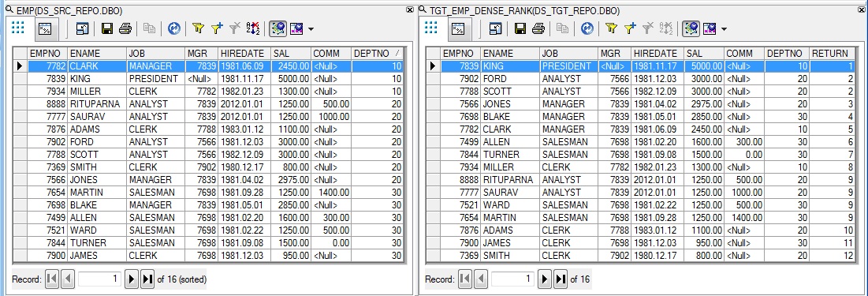Go to next record in TGT_EMP_DENSE_RANK navigator
The image size is (868, 296).
pyautogui.click(x=545, y=279)
